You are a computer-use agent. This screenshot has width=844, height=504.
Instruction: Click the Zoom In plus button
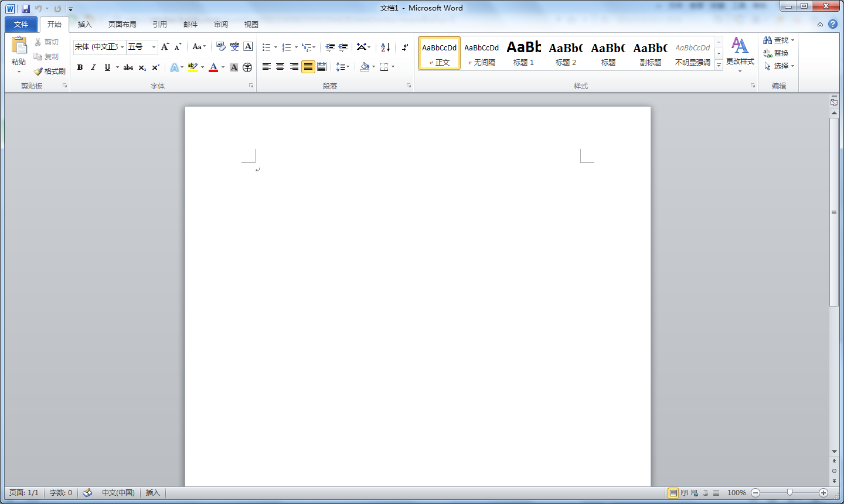click(823, 493)
